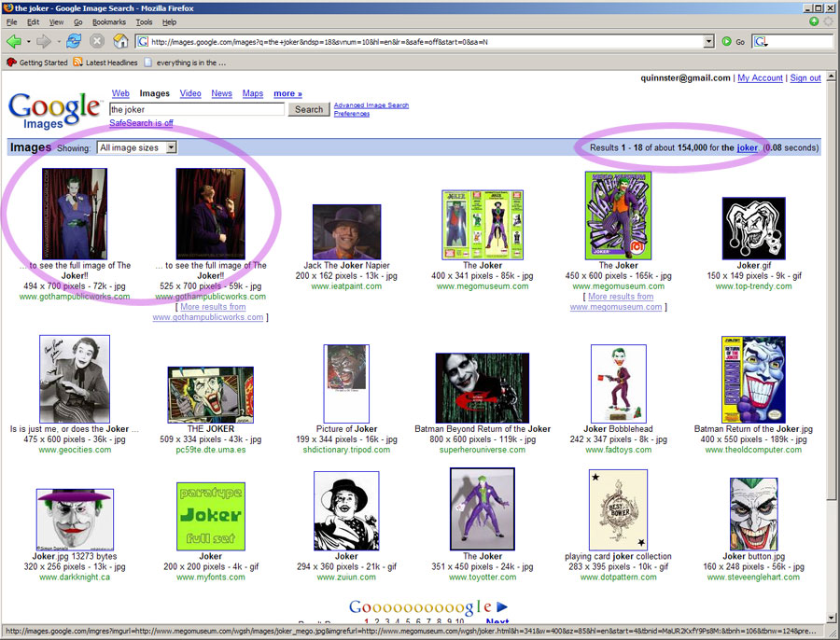
Task: Click the Google Images logo
Action: tap(54, 110)
